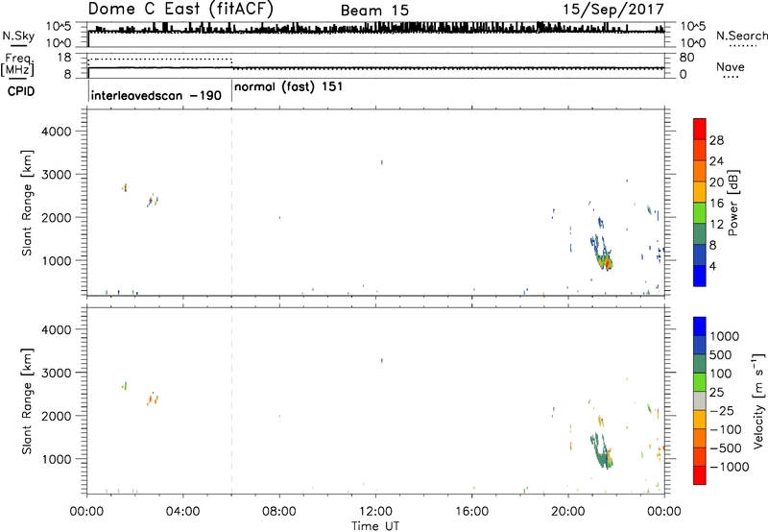Click the 'N.Sky' legend label
This screenshot has width=768, height=532.
pyautogui.click(x=18, y=36)
